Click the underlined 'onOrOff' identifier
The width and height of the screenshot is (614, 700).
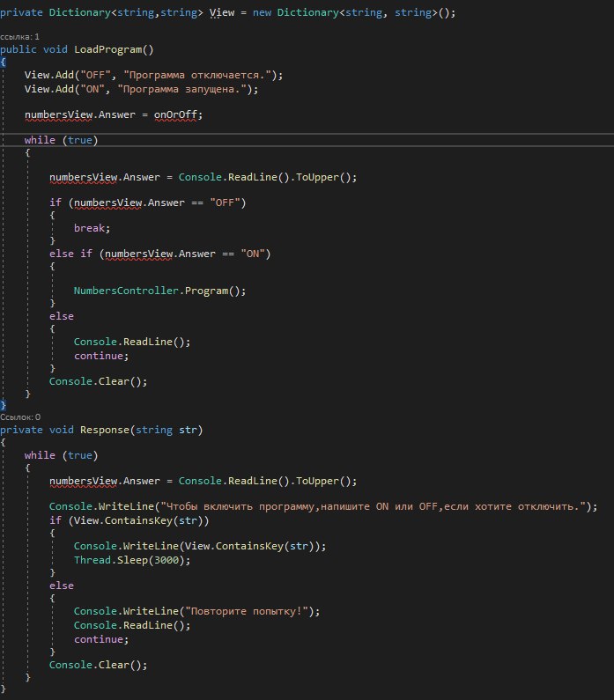click(x=175, y=114)
